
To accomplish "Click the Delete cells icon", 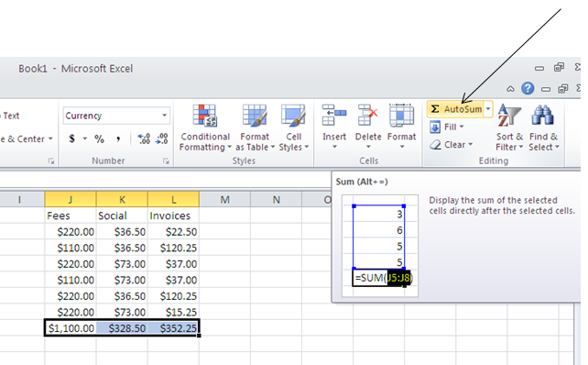I will (367, 116).
